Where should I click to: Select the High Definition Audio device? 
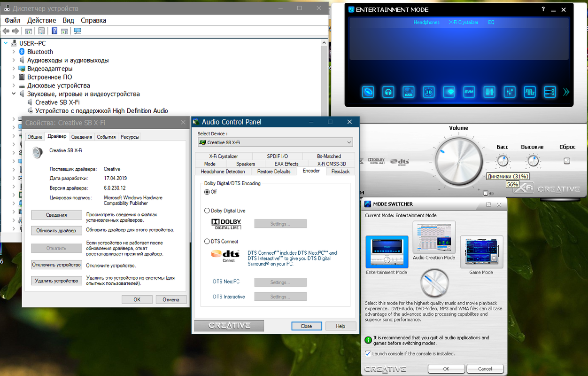(x=101, y=111)
